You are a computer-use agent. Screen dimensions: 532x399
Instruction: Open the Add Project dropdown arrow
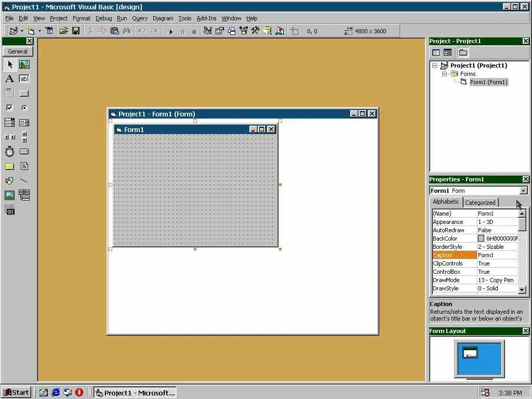[22, 31]
